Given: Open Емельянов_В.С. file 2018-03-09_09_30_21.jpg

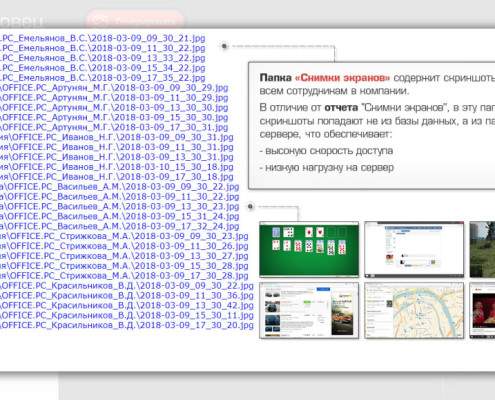Looking at the screenshot, I should click(103, 38).
